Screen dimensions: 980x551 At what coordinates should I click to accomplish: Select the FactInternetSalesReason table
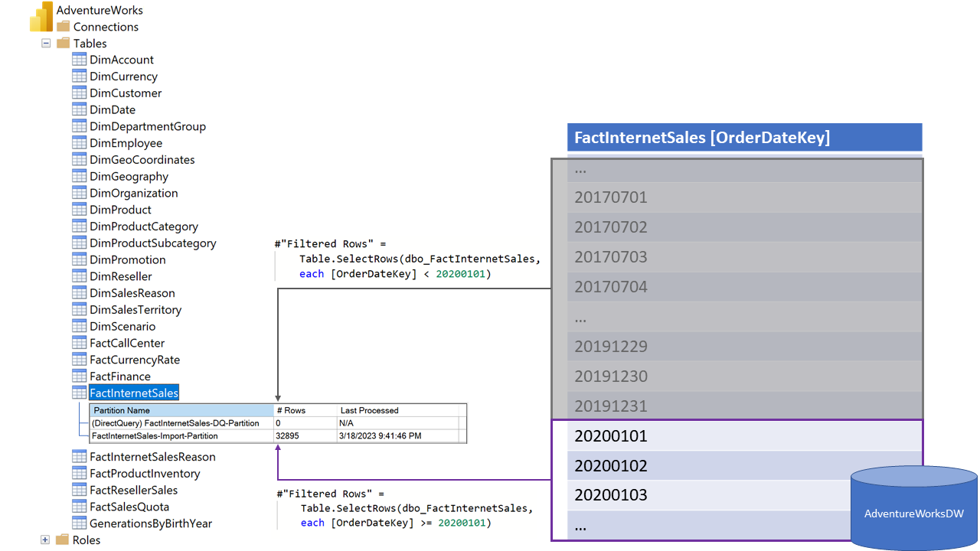click(x=152, y=457)
